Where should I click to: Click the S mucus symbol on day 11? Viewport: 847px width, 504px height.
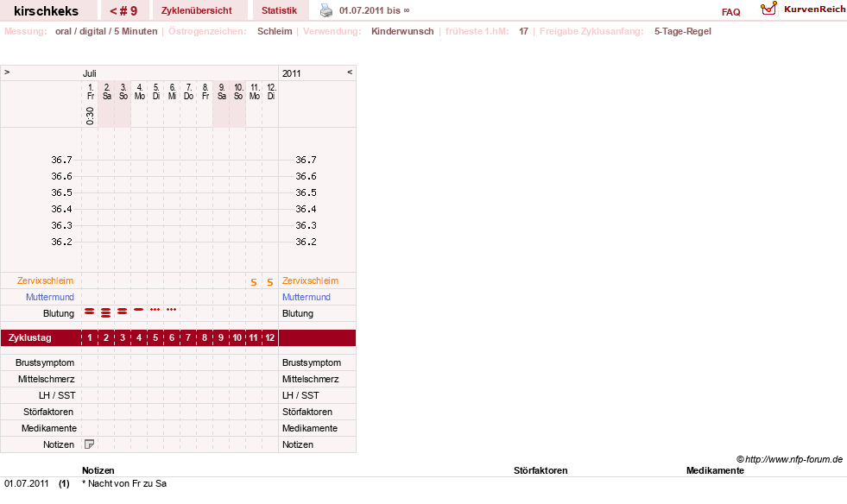click(x=253, y=282)
